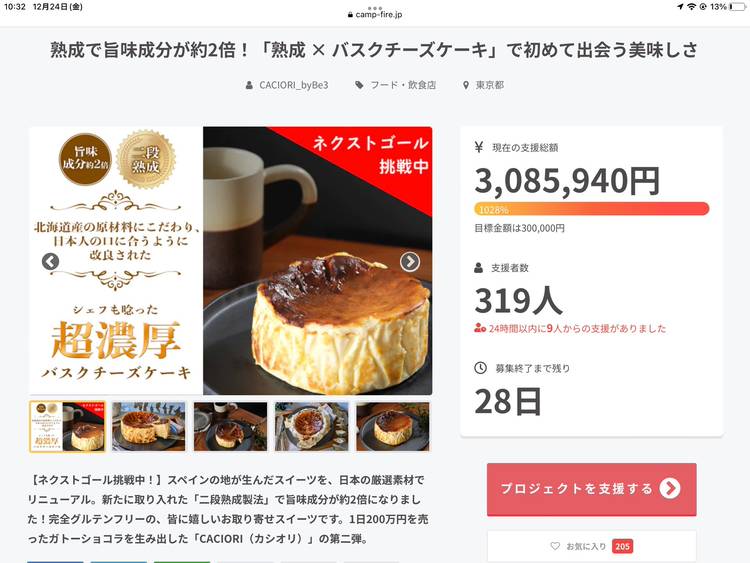The width and height of the screenshot is (750, 563).
Task: Add project to お気に入り favorites
Action: tap(592, 546)
